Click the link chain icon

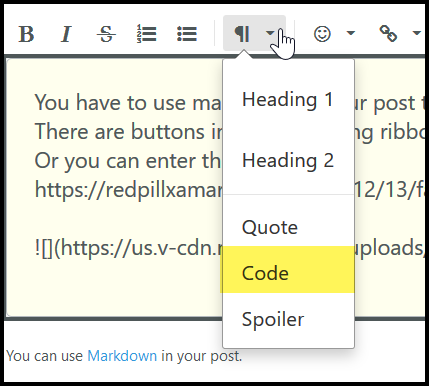click(x=388, y=34)
